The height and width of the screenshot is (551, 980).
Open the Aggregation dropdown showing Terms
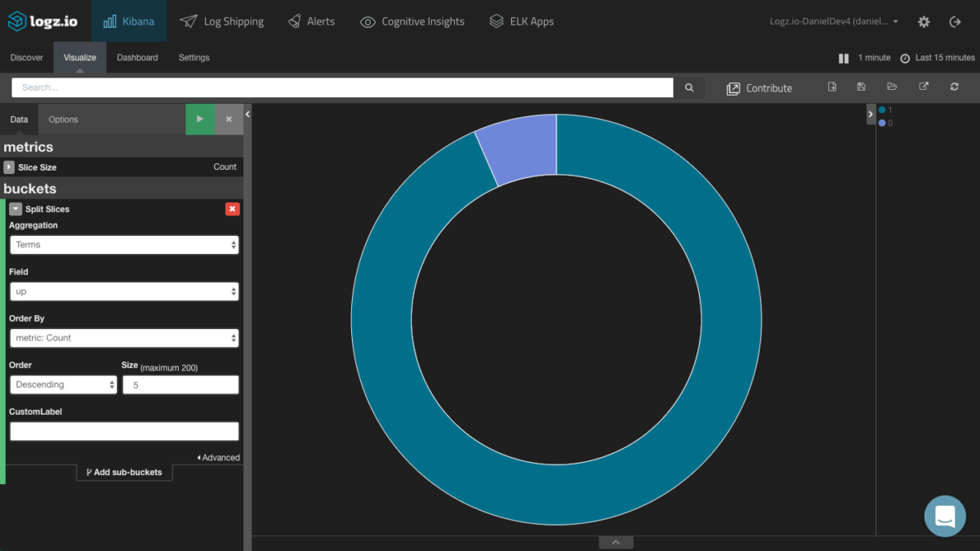click(124, 243)
